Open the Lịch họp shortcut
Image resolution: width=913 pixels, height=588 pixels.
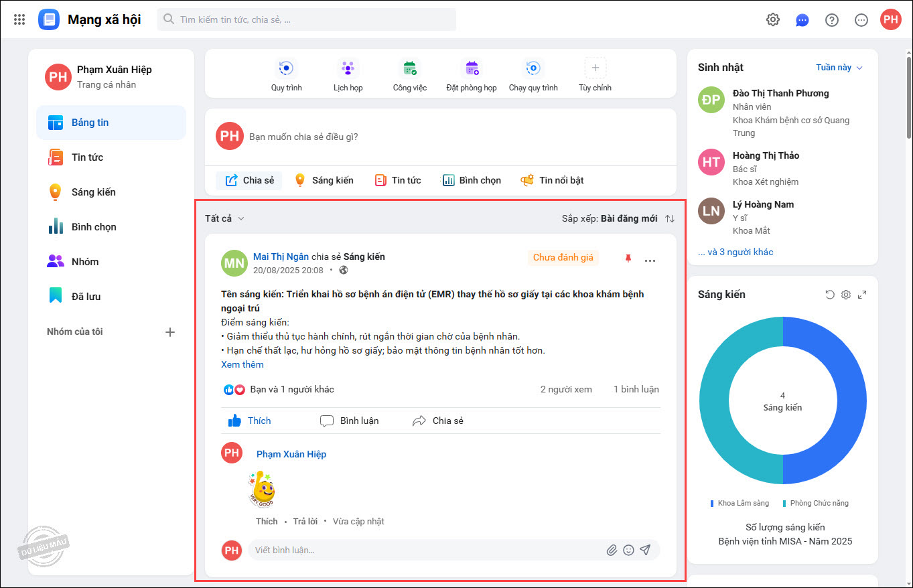point(348,75)
